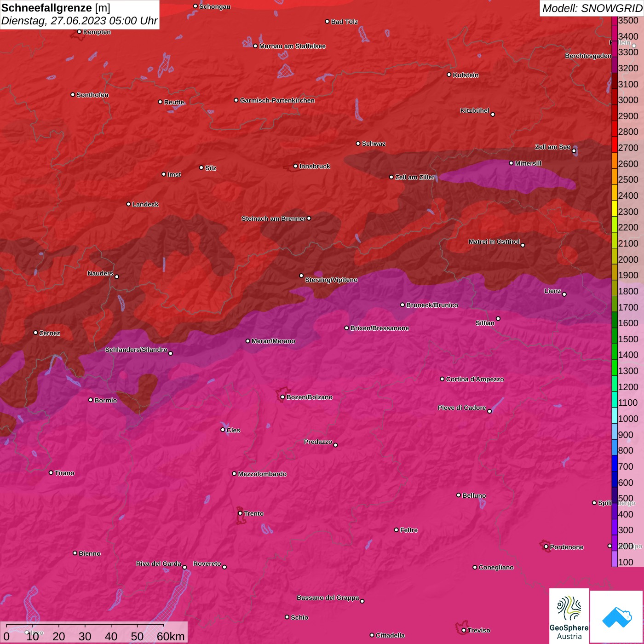Click the date Dienstag, 27.06.2023 05:00 Uhr
The height and width of the screenshot is (644, 644).
79,21
